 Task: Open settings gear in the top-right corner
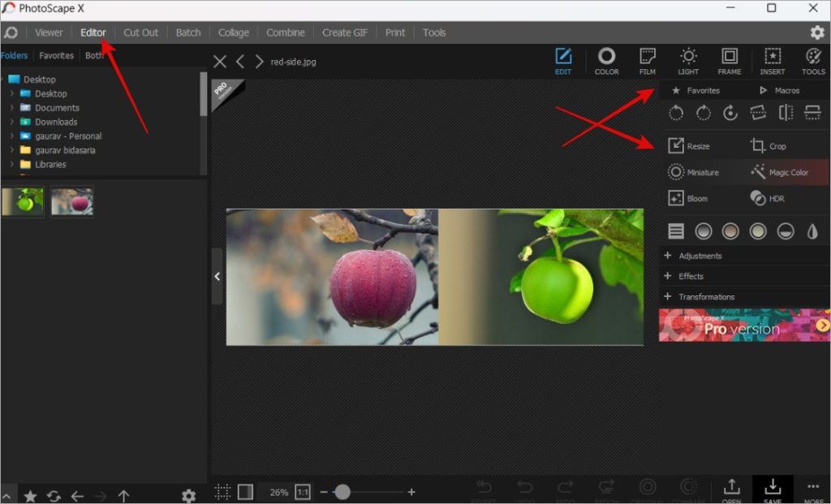(816, 32)
